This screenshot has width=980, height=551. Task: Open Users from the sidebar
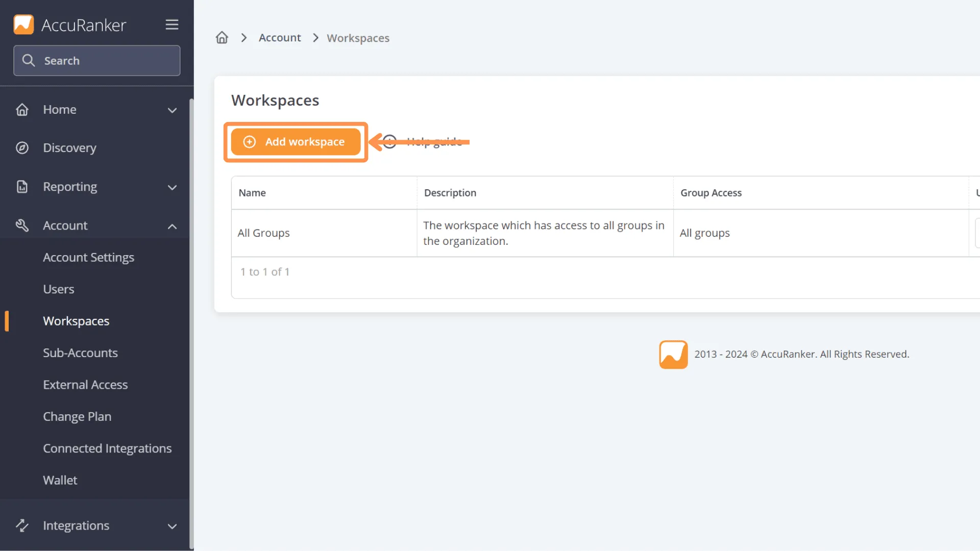click(x=58, y=289)
